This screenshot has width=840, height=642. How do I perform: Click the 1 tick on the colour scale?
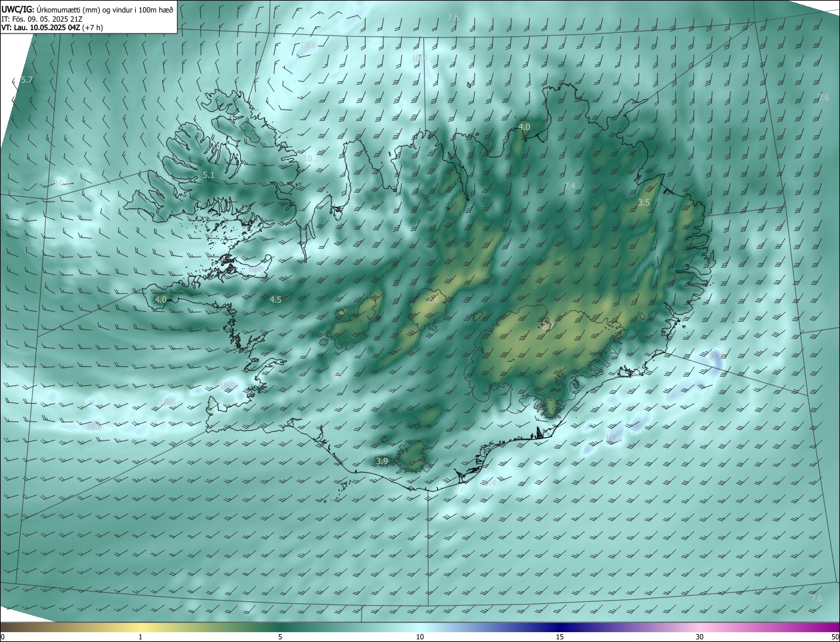pos(140,637)
